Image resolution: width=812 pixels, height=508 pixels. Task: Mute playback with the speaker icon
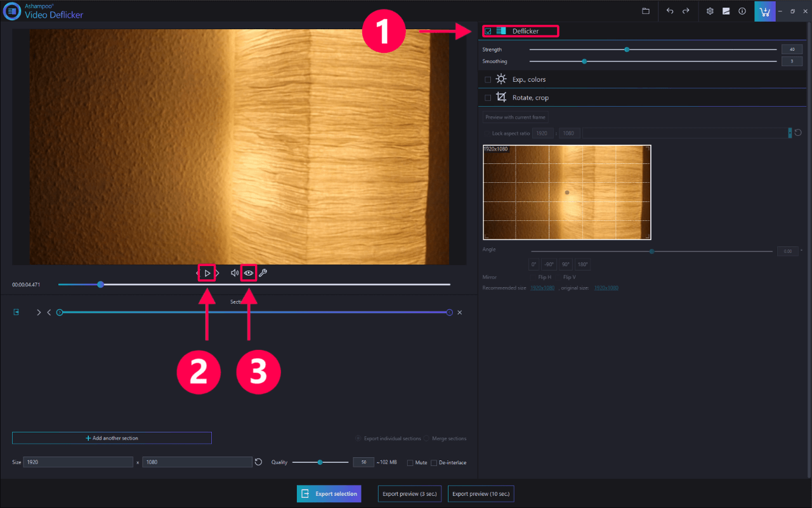[234, 273]
